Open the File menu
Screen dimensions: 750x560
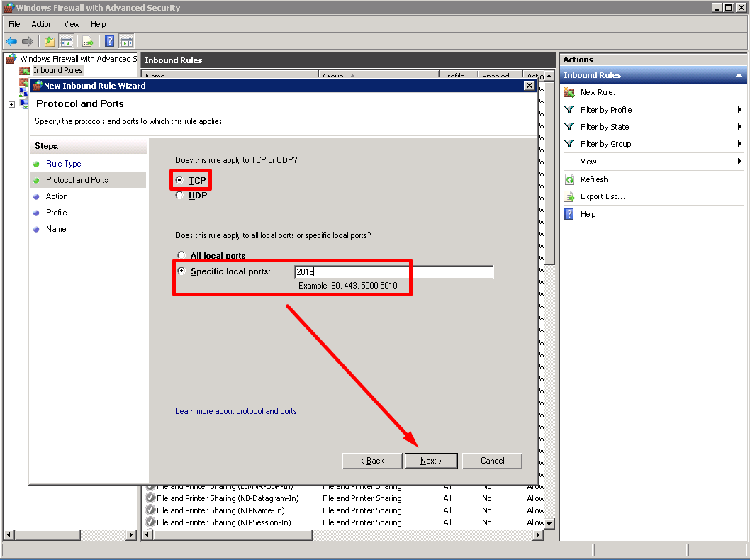coord(13,23)
